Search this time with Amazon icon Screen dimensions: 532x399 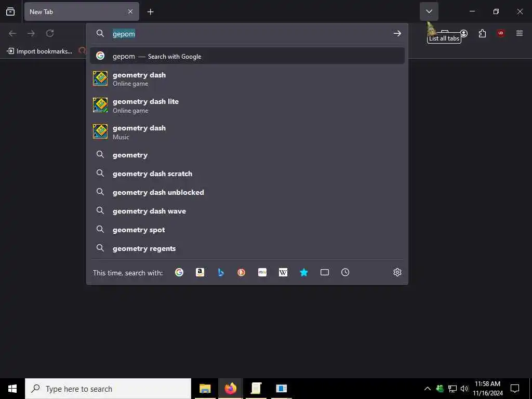[x=200, y=272]
